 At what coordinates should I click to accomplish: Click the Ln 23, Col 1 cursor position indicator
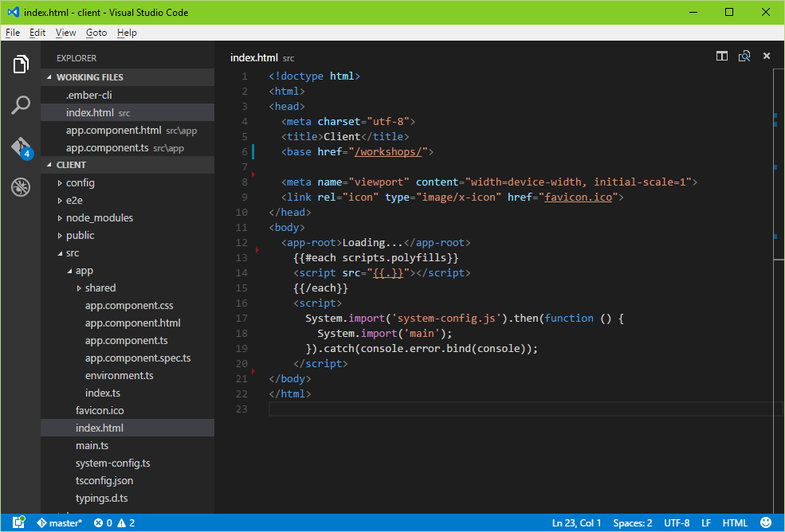point(576,523)
